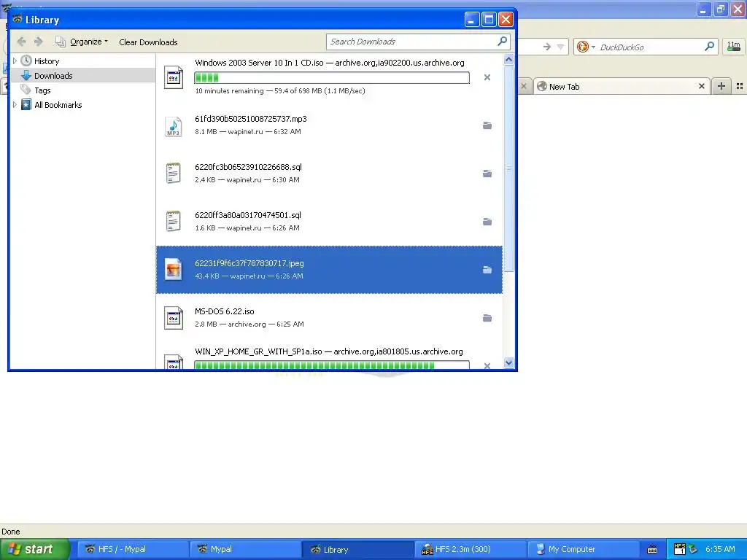Image resolution: width=747 pixels, height=560 pixels.
Task: Switch to HFS / - Mypal taskbar item
Action: (x=133, y=549)
